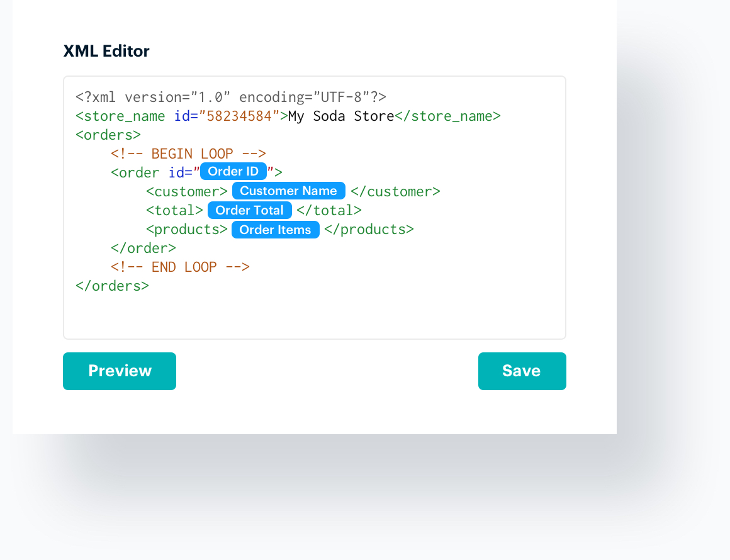This screenshot has height=560, width=730.
Task: Click the Order Items placeholder token
Action: click(x=275, y=230)
